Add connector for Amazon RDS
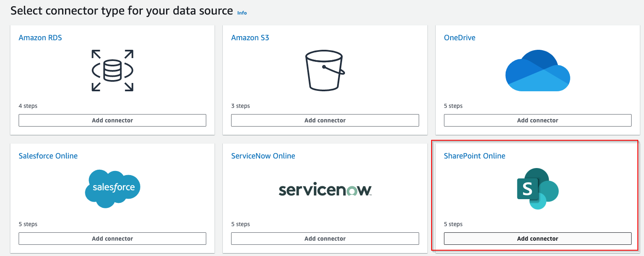Image resolution: width=644 pixels, height=256 pixels. pyautogui.click(x=112, y=120)
